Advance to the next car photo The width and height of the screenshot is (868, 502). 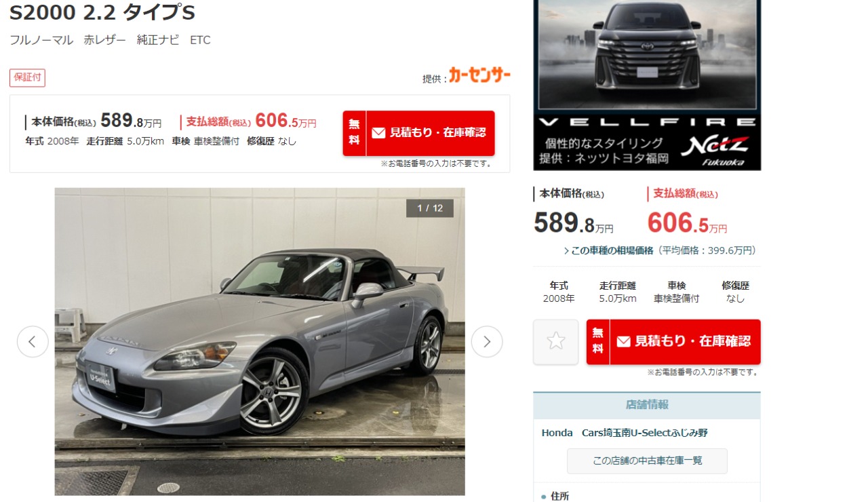[x=487, y=341]
